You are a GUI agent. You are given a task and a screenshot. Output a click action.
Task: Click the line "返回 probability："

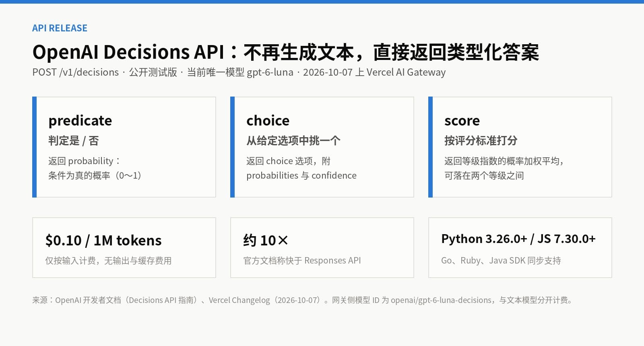tap(85, 161)
